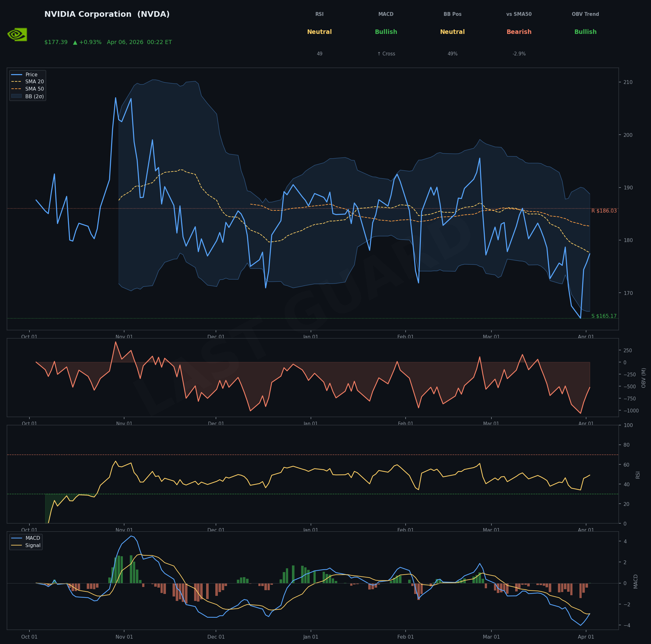Select the MACD Bullish indicator

pos(386,32)
